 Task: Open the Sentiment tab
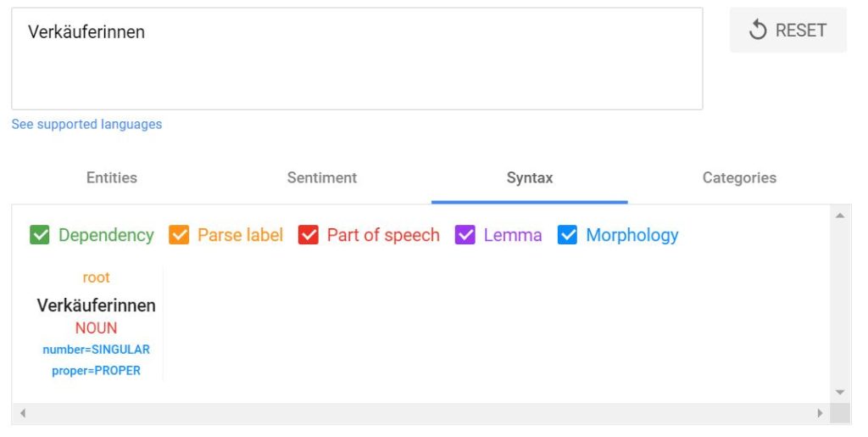click(321, 178)
